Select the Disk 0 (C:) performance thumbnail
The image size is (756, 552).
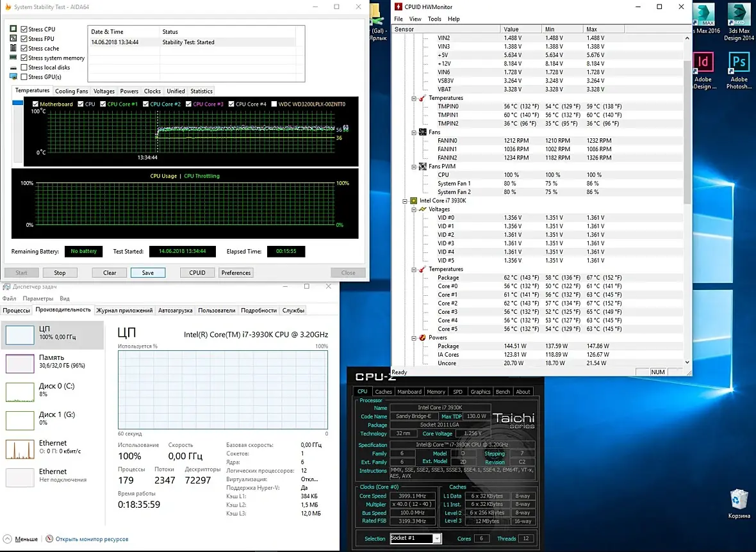20,391
